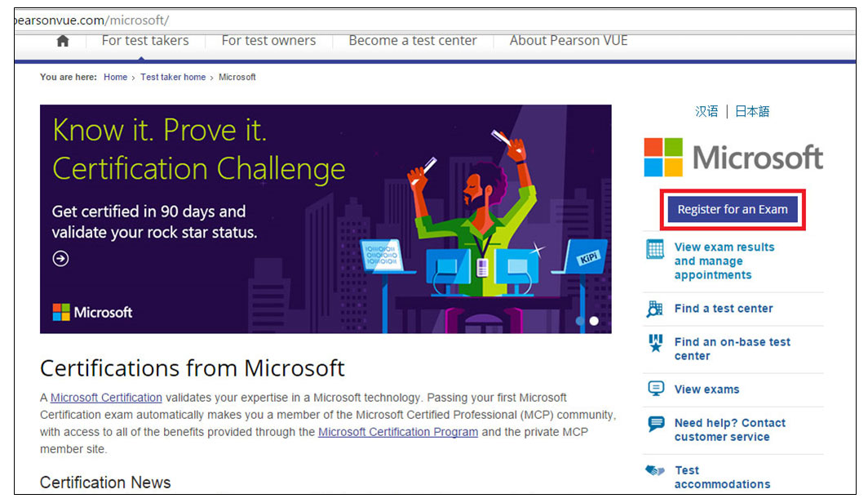The image size is (868, 503).
Task: Open Find an on-base test center link
Action: click(732, 349)
